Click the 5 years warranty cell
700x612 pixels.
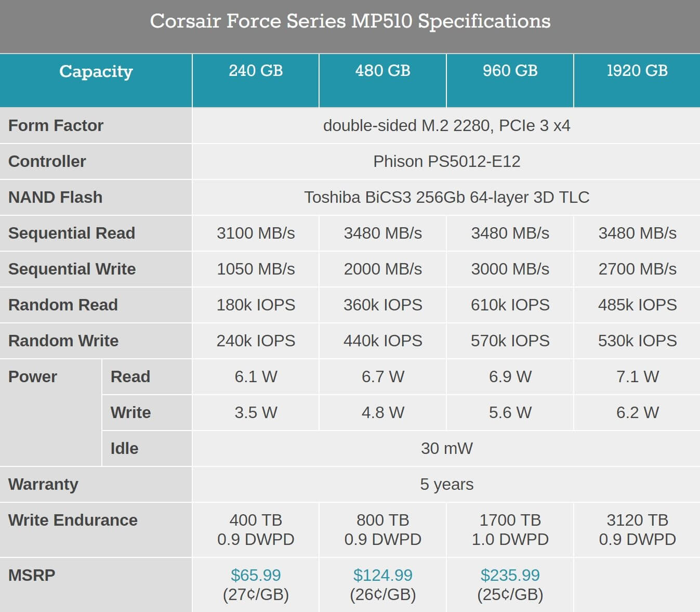point(446,485)
